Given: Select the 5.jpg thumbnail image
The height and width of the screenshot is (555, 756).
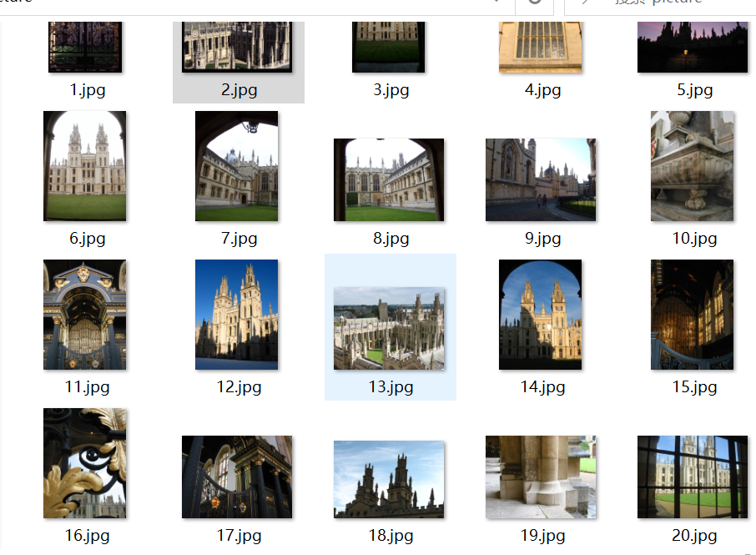Looking at the screenshot, I should (x=693, y=47).
